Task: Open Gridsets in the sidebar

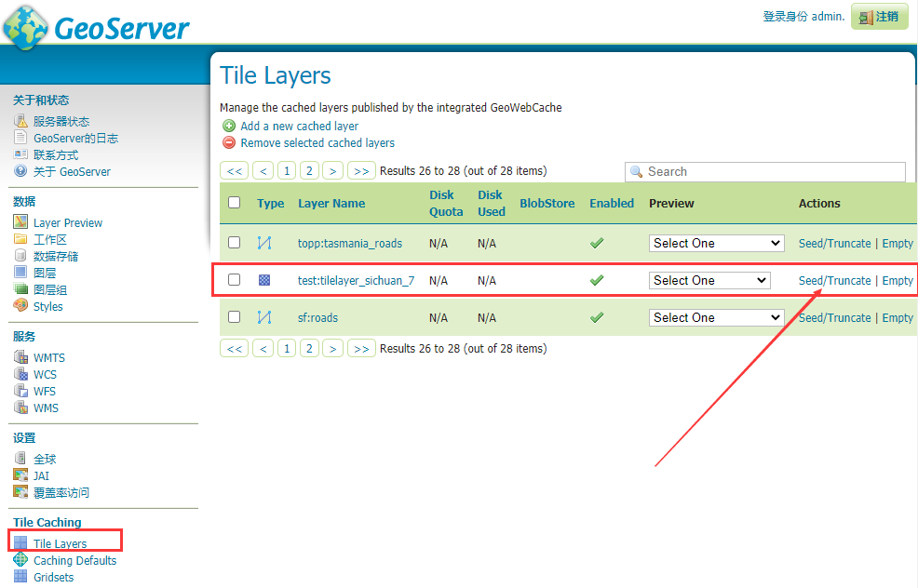Action: (x=53, y=577)
